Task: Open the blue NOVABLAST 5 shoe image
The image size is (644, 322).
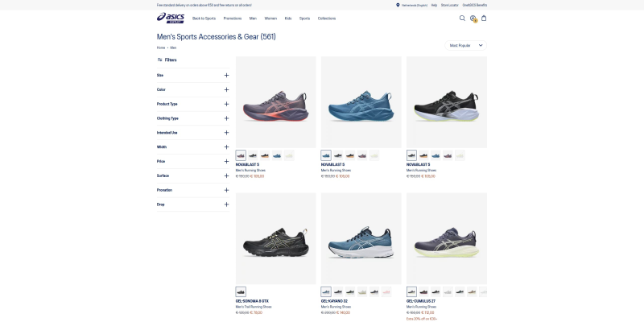Action: [x=361, y=102]
